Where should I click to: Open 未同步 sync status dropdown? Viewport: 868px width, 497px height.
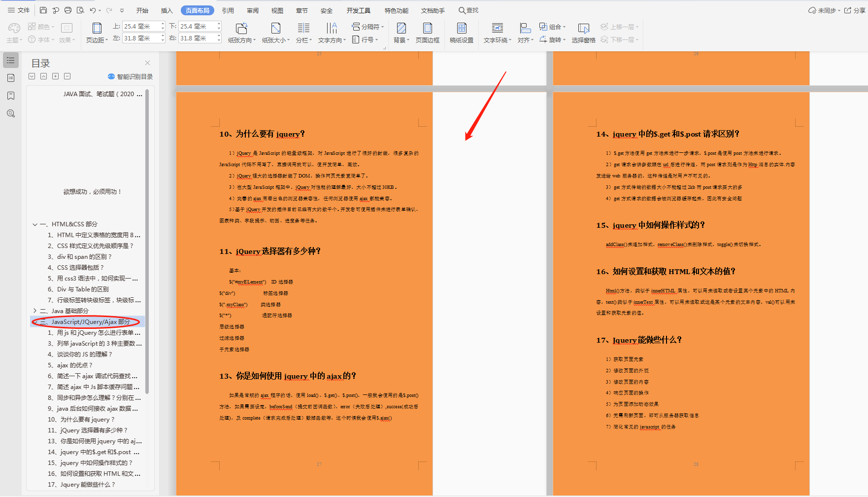(x=824, y=10)
